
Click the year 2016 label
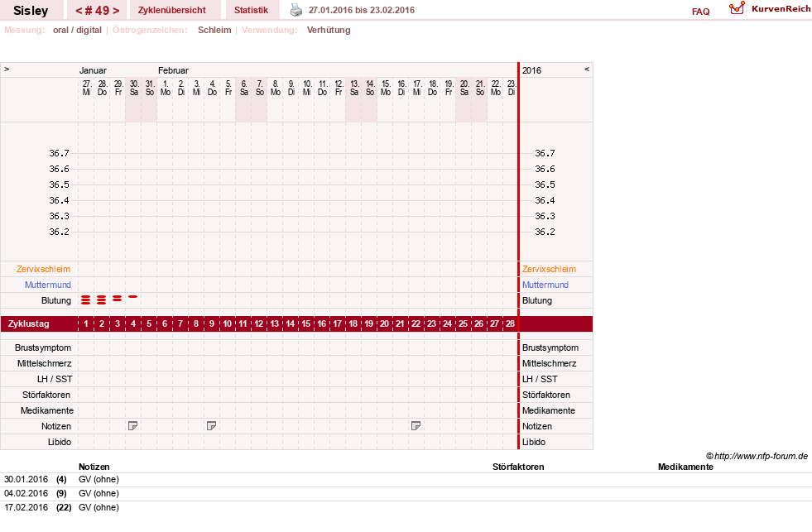tap(532, 70)
